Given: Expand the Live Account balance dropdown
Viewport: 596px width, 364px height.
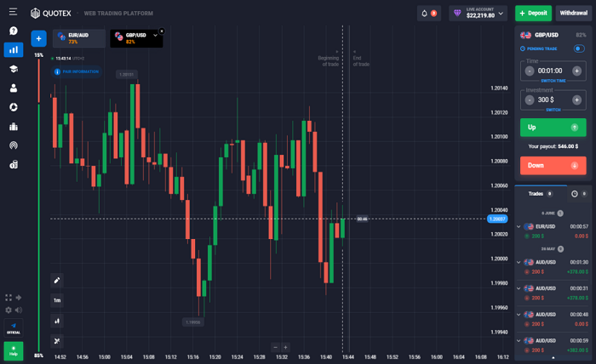Looking at the screenshot, I should [501, 14].
